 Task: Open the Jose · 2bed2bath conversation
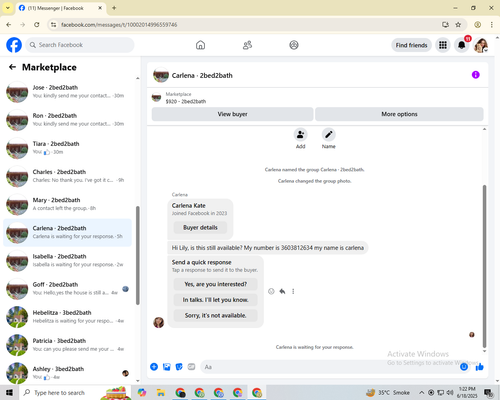(x=67, y=92)
